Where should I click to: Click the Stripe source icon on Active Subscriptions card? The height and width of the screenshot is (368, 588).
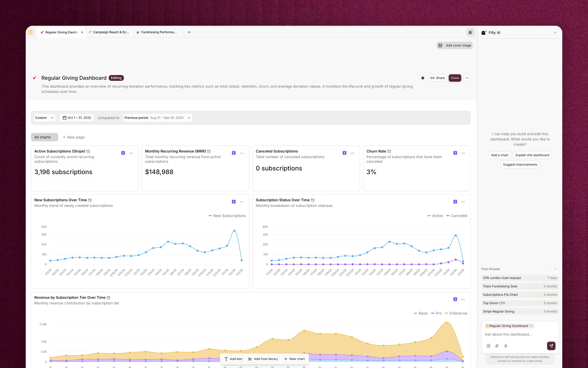click(x=123, y=153)
